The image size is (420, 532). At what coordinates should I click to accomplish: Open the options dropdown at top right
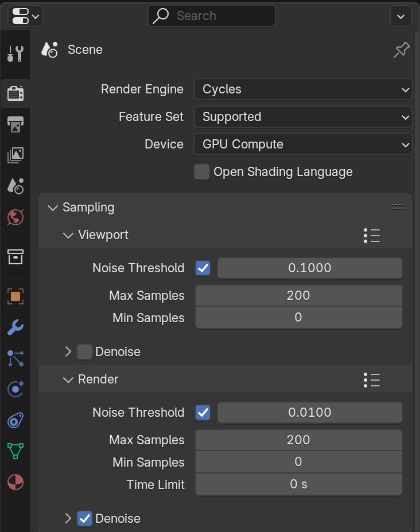(400, 16)
